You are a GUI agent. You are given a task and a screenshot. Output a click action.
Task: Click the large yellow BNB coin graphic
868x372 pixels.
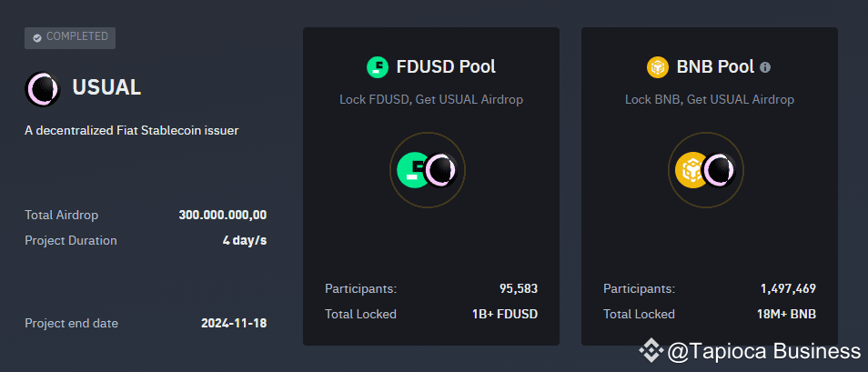pyautogui.click(x=691, y=170)
